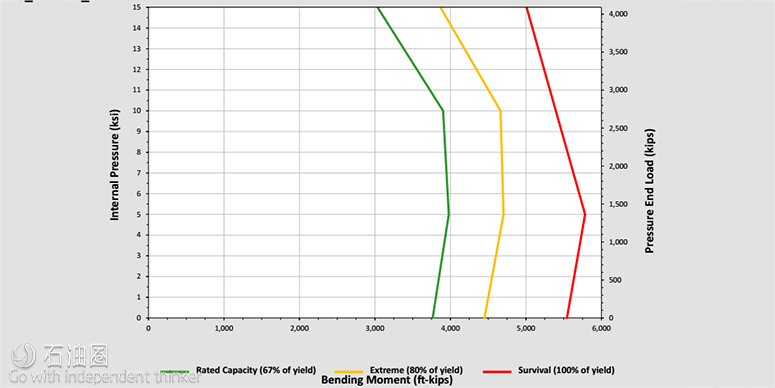The image size is (775, 388).
Task: Click '11' on the Internal Pressure axis
Action: [137, 90]
